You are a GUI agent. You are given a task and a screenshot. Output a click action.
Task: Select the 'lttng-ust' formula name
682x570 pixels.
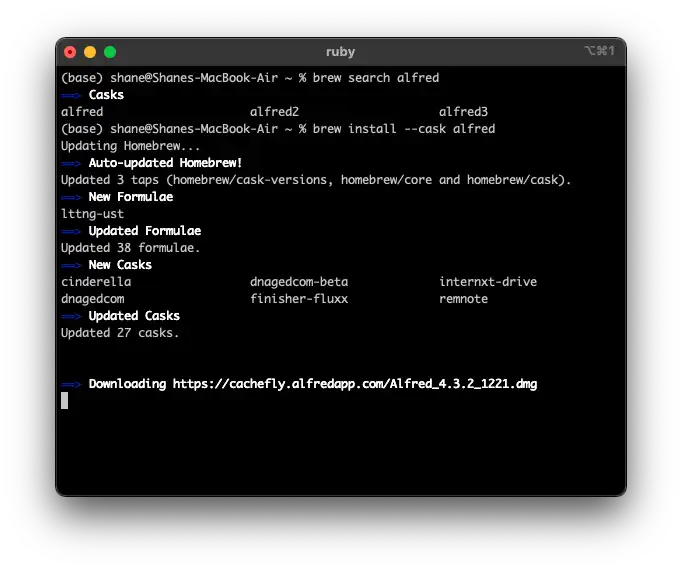click(92, 214)
